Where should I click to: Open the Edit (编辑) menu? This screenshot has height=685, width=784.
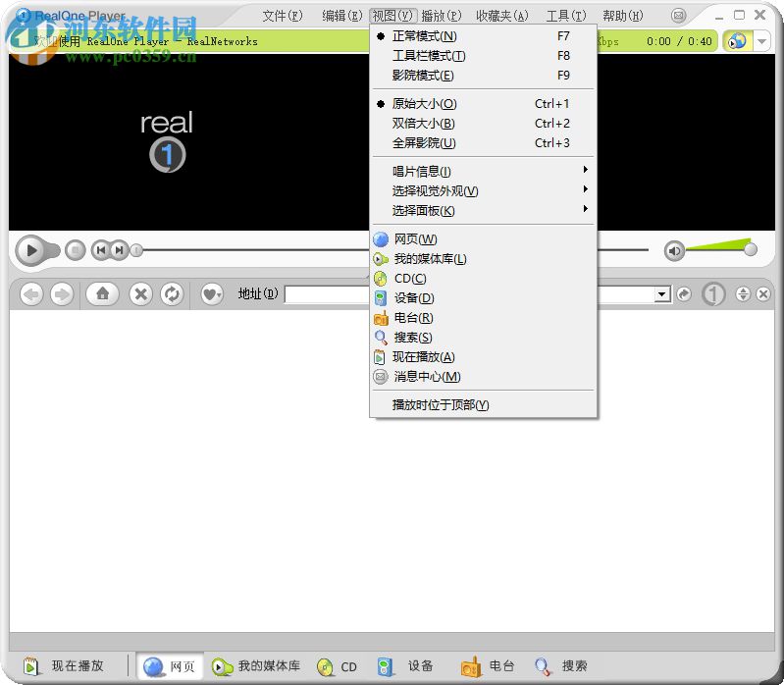pyautogui.click(x=342, y=16)
